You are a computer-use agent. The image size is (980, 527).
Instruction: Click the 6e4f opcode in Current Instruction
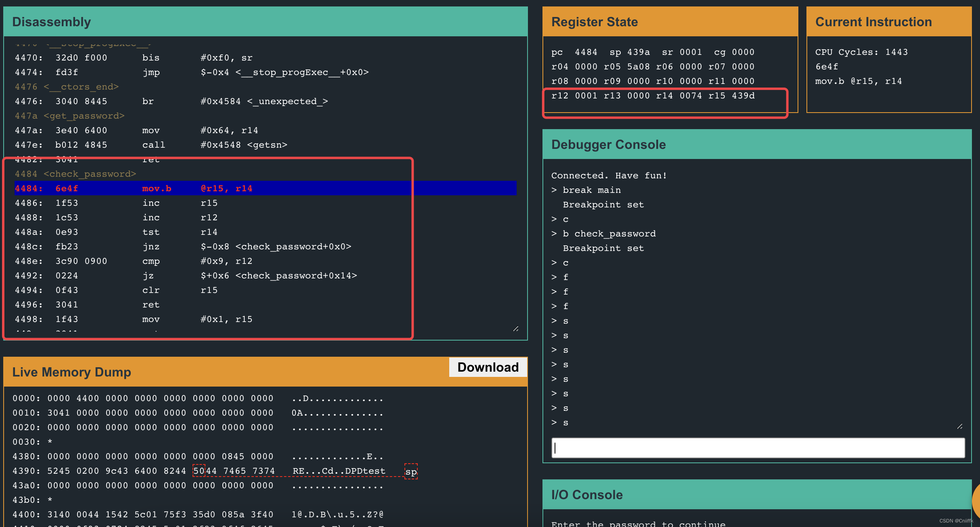tap(827, 67)
